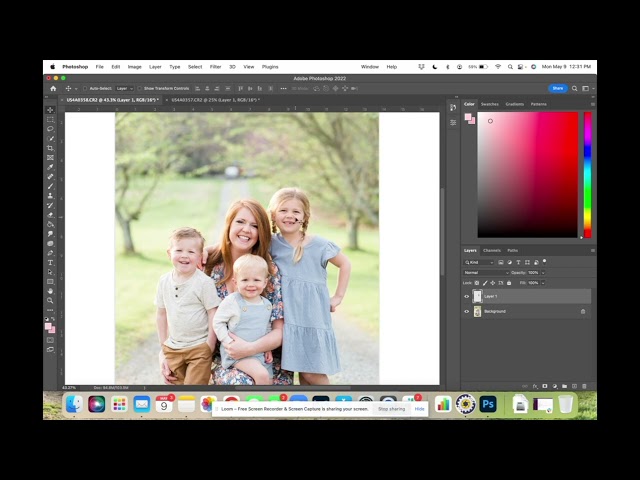Hide Layer 1 with its eye icon
The image size is (640, 480).
pyautogui.click(x=467, y=296)
